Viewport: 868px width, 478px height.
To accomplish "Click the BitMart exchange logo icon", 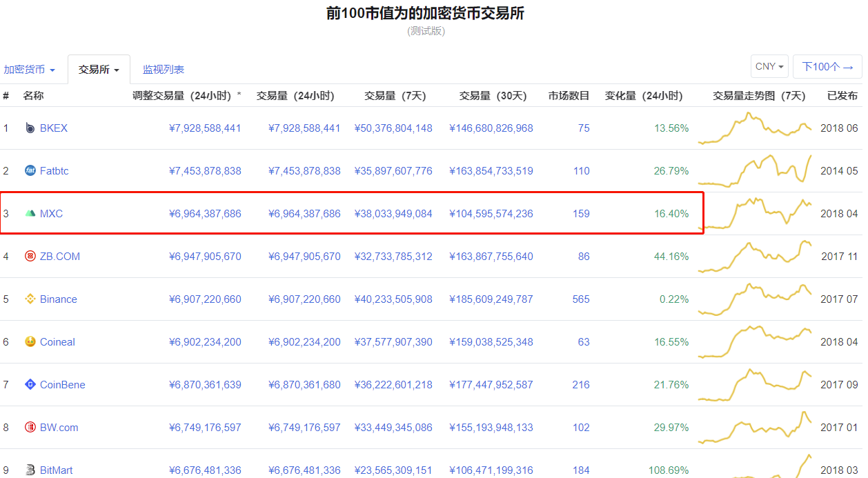I will 30,470.
